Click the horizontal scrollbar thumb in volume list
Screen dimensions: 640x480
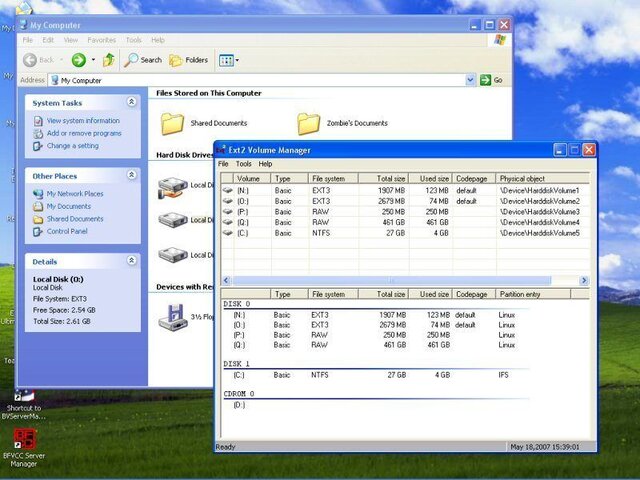(x=392, y=280)
